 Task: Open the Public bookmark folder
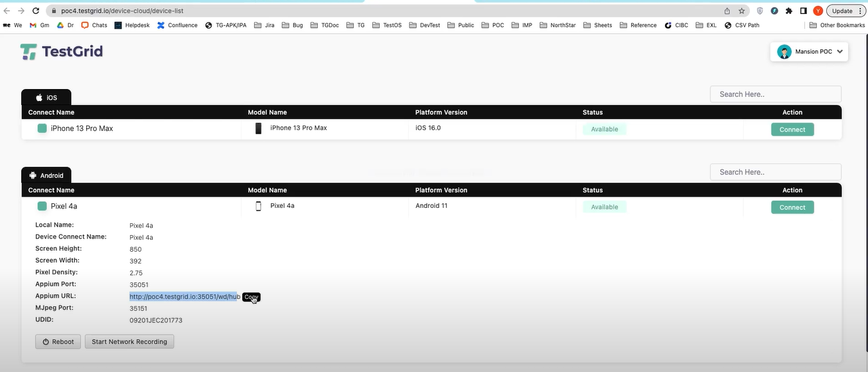coord(461,25)
